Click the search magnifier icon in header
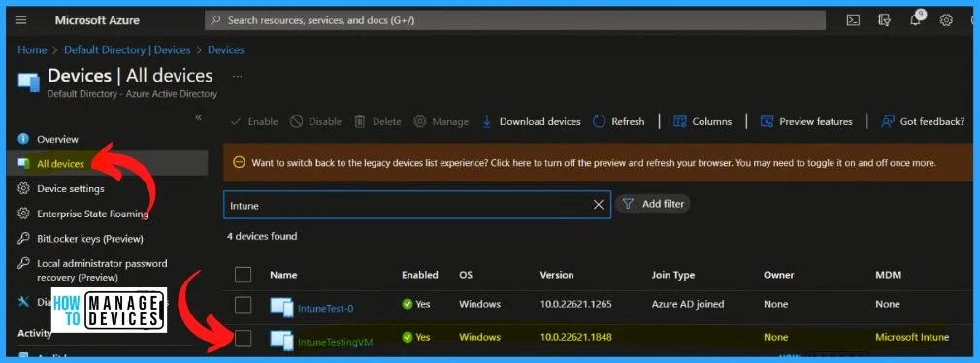 coord(216,20)
